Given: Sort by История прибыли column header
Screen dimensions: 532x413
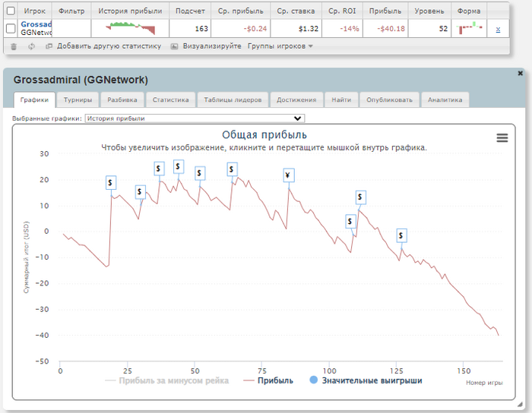Looking at the screenshot, I should (x=130, y=11).
